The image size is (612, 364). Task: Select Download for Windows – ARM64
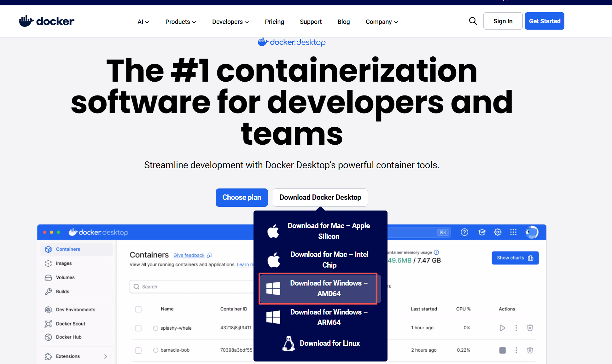[x=320, y=317]
